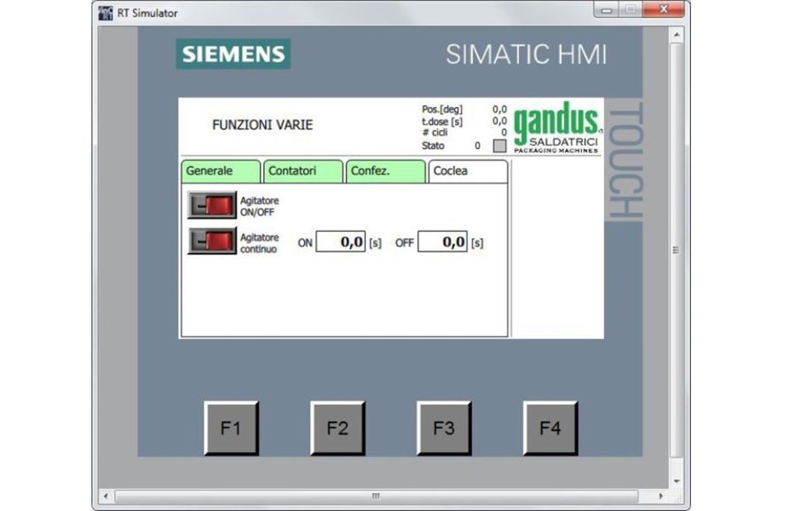Select the Confez. tab
The height and width of the screenshot is (511, 812).
[x=385, y=171]
